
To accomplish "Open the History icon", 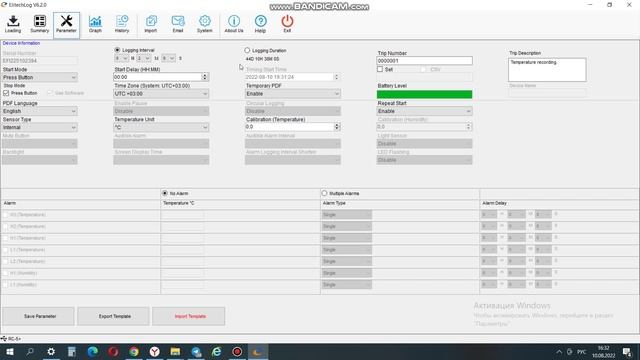I will coord(122,24).
